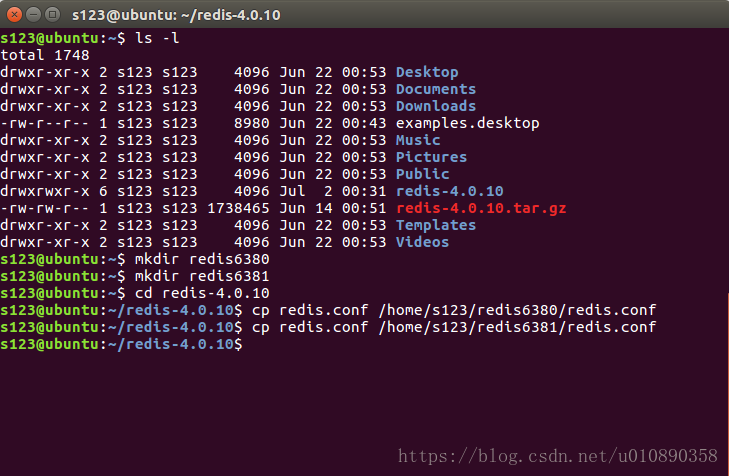Minimize the terminal window
Viewport: 729px width, 476px height.
click(33, 15)
